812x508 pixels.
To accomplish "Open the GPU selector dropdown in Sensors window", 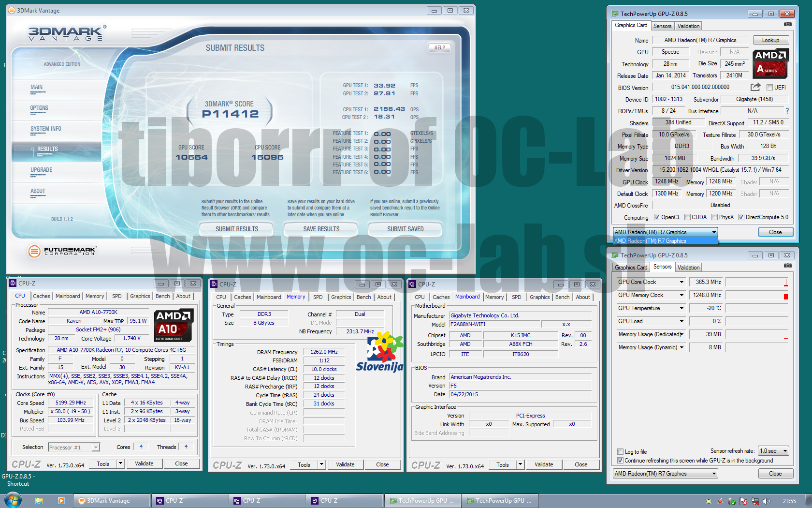I will (665, 474).
